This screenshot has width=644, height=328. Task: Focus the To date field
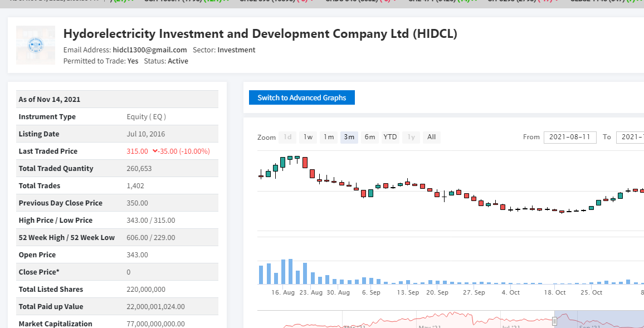point(630,137)
